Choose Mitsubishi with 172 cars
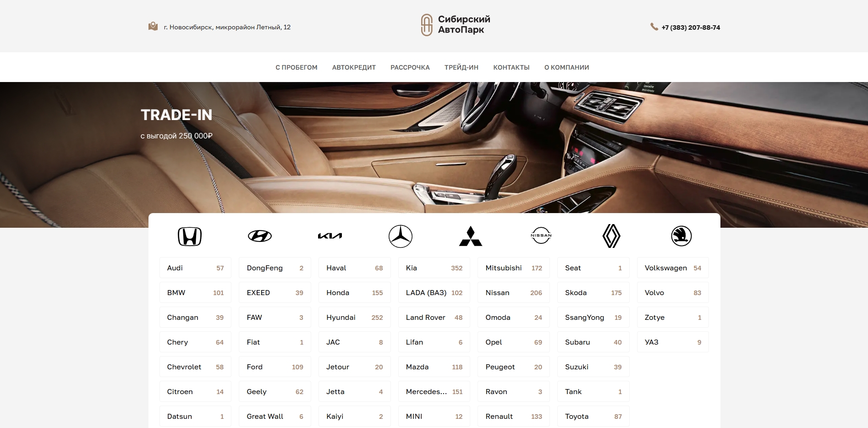The width and height of the screenshot is (868, 428). click(x=514, y=268)
